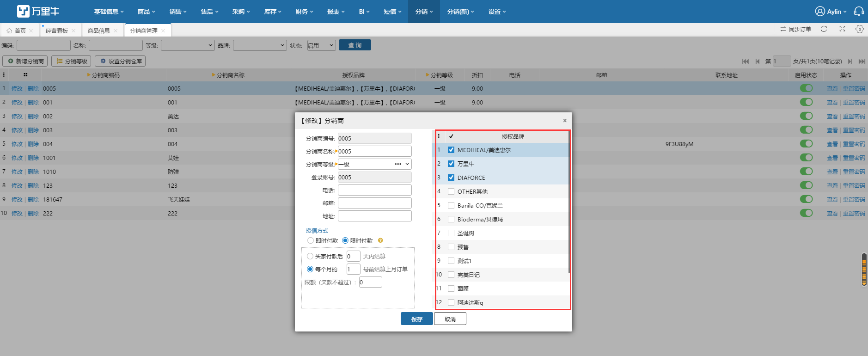Click the 万里牛 logo icon

[23, 11]
